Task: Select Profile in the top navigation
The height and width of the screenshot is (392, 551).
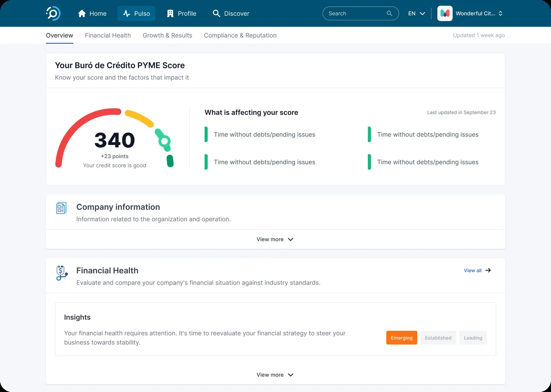Action: [x=182, y=13]
